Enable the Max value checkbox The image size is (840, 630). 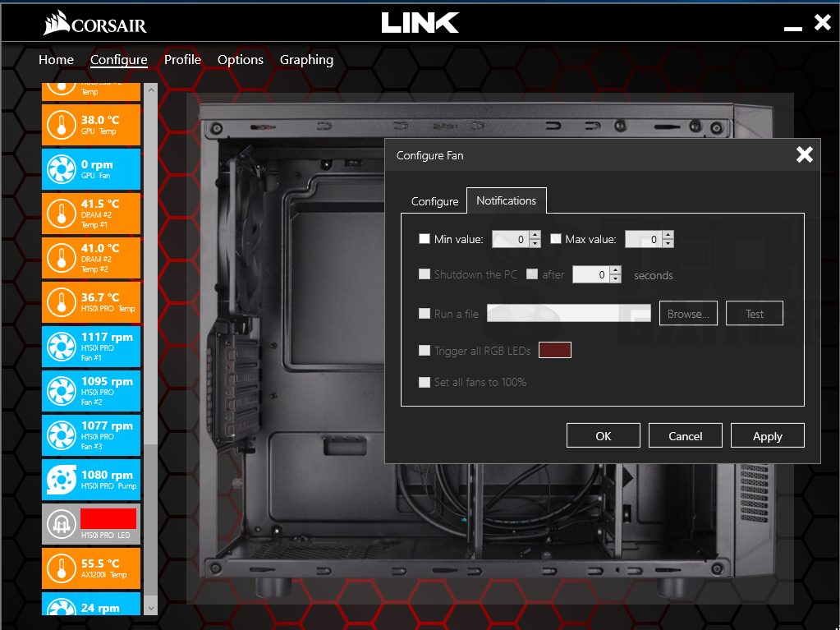pos(556,239)
